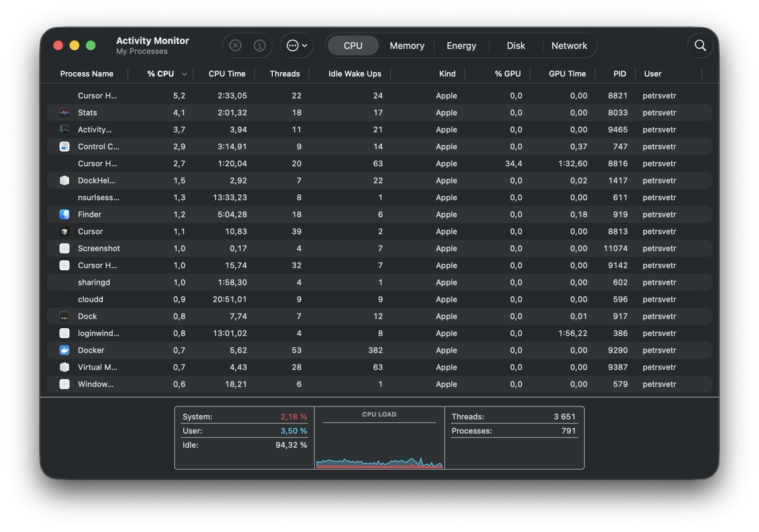The width and height of the screenshot is (759, 532).
Task: Click the WindowServer process icon
Action: (65, 384)
